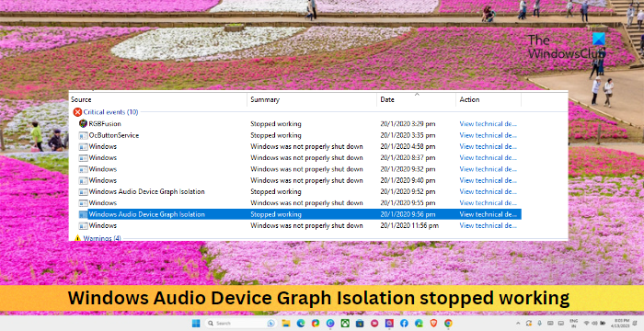View technical details for OcButtonService
This screenshot has width=644, height=331.
click(x=488, y=135)
